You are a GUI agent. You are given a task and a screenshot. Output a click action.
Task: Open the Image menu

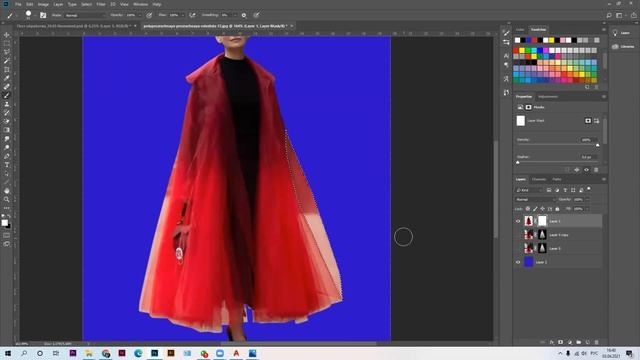click(43, 4)
